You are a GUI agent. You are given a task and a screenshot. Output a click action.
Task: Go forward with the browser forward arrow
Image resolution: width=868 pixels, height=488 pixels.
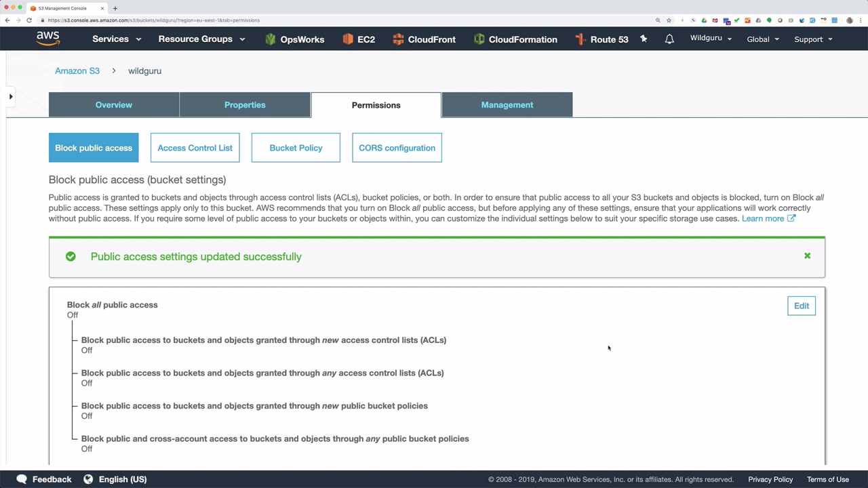click(x=18, y=20)
